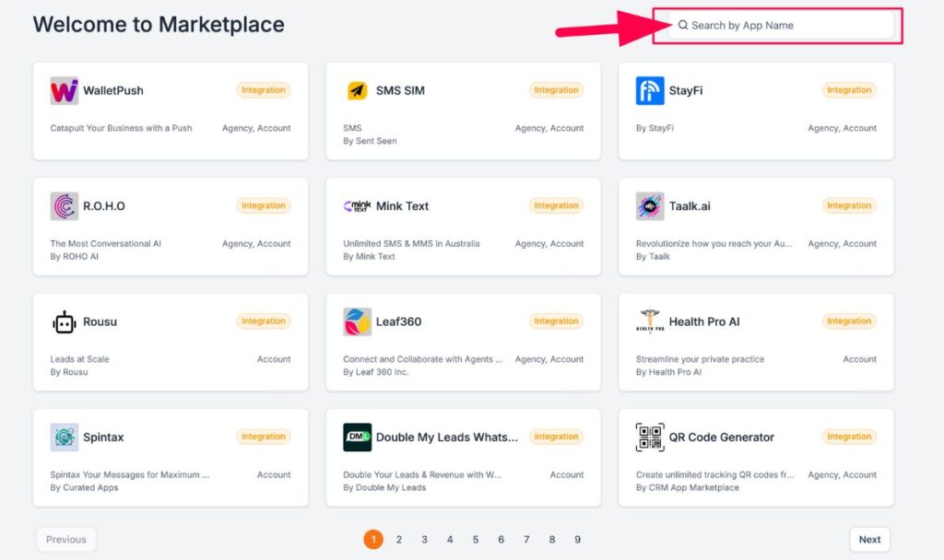944x560 pixels.
Task: Click 'By Leaf 360 Inc.' text
Action: 376,372
